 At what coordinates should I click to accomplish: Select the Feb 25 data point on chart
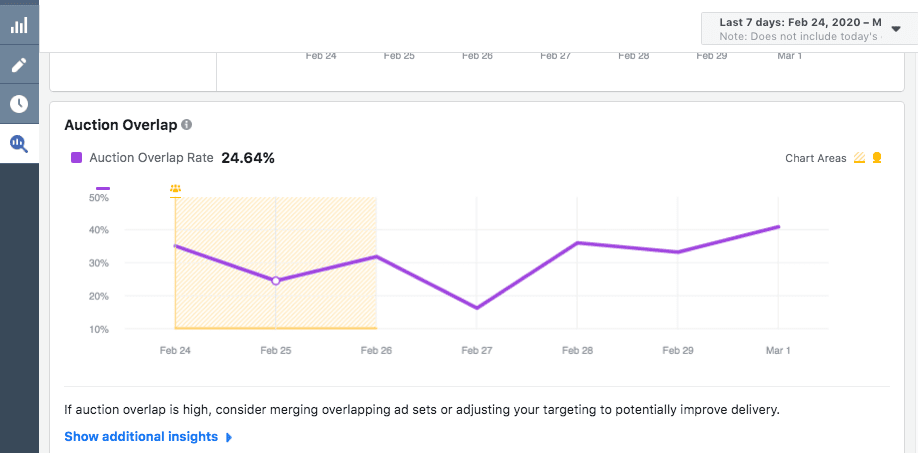pos(276,281)
